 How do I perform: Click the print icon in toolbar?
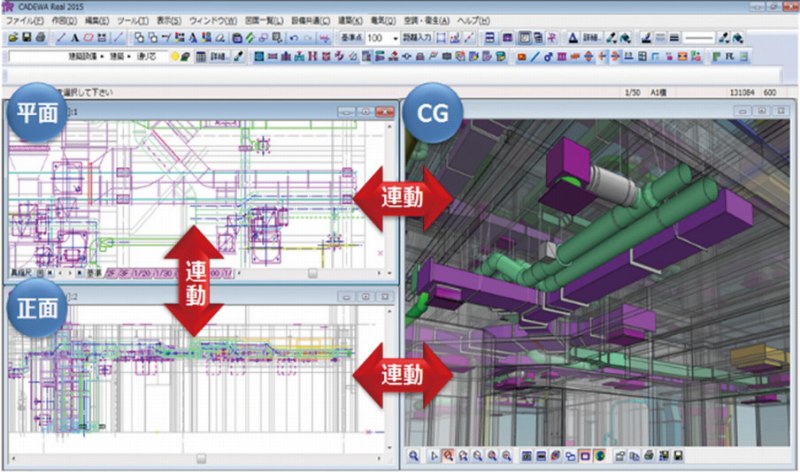coord(39,38)
